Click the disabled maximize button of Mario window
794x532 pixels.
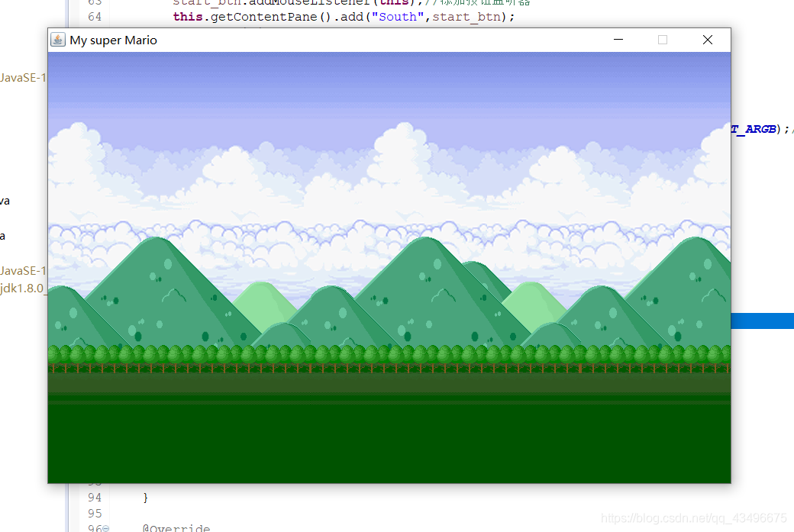click(663, 40)
